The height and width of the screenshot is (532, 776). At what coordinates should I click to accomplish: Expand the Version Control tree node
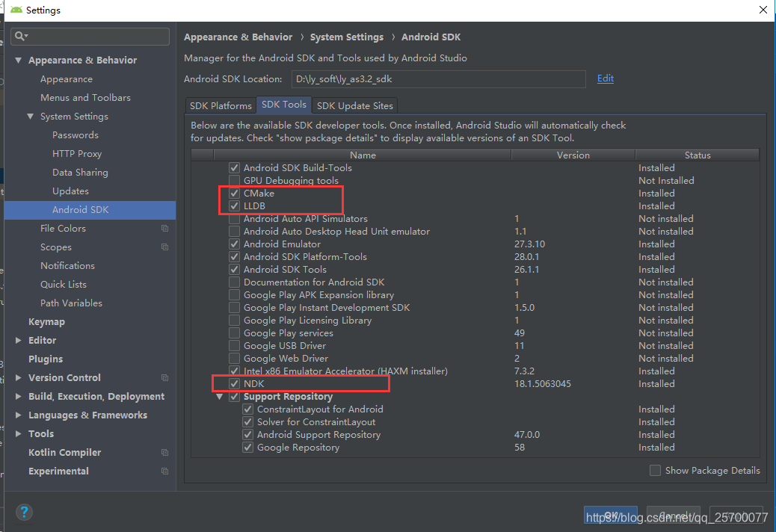coord(18,378)
